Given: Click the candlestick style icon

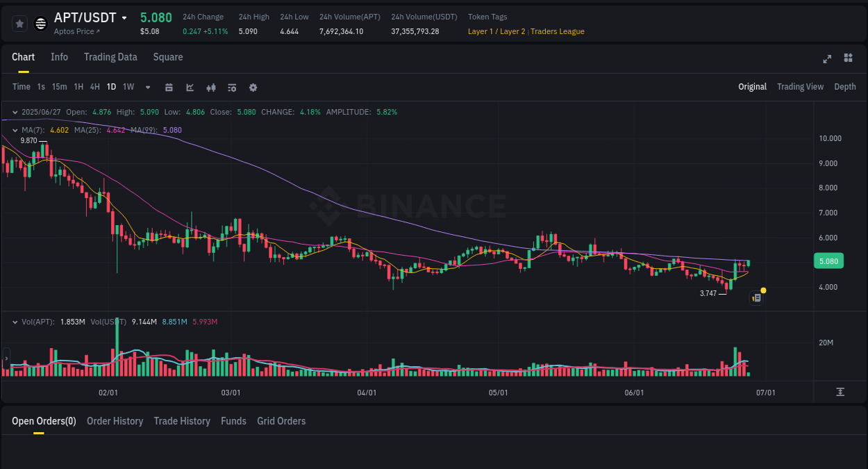Looking at the screenshot, I should tap(210, 87).
